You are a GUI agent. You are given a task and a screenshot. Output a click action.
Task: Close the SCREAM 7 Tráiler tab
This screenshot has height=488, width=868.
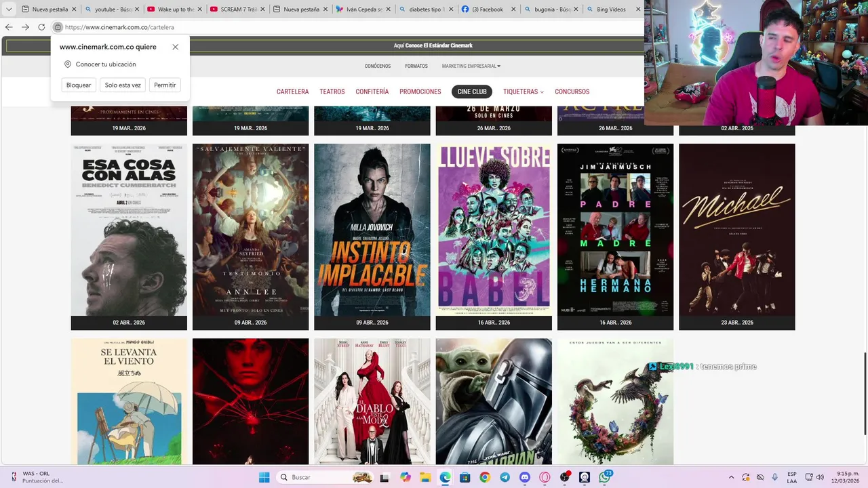262,9
